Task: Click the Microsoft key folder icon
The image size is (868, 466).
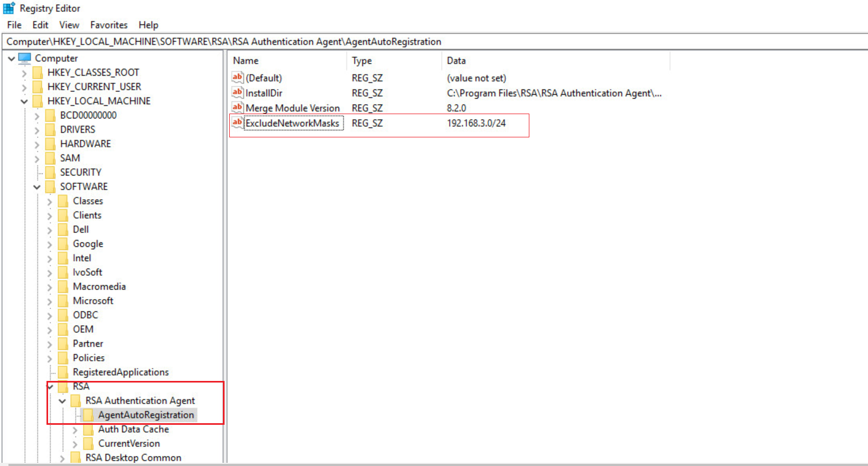Action: point(63,301)
